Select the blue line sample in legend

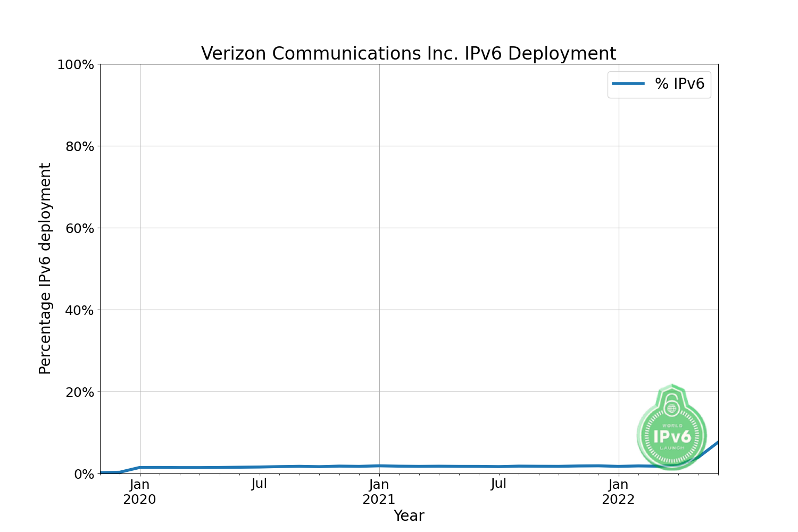[x=628, y=84]
